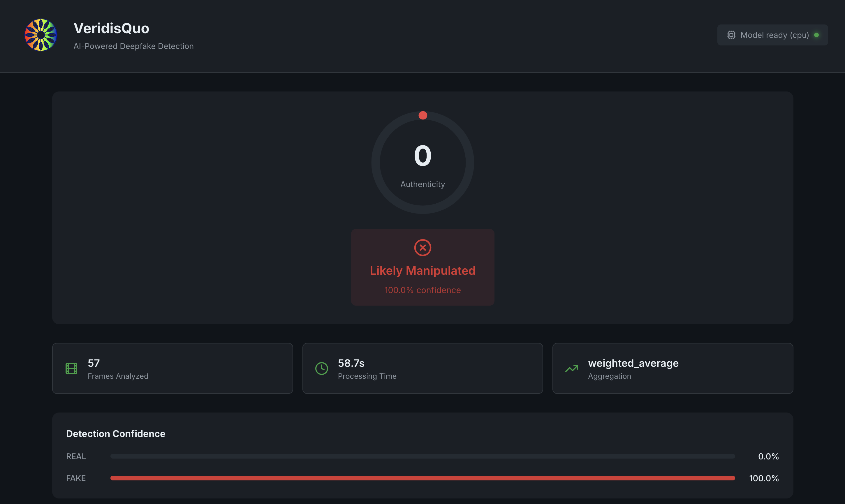845x504 pixels.
Task: Click the trending arrow icon on Aggregation card
Action: (572, 369)
